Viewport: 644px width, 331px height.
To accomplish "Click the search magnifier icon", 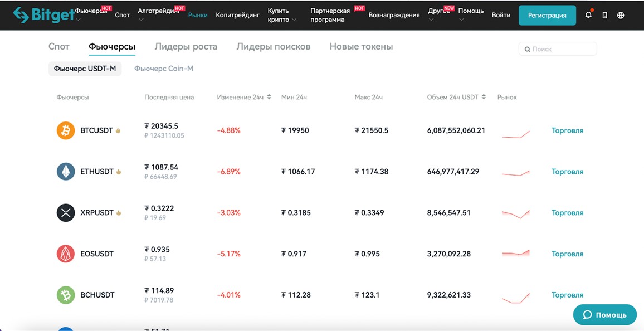I will 528,49.
